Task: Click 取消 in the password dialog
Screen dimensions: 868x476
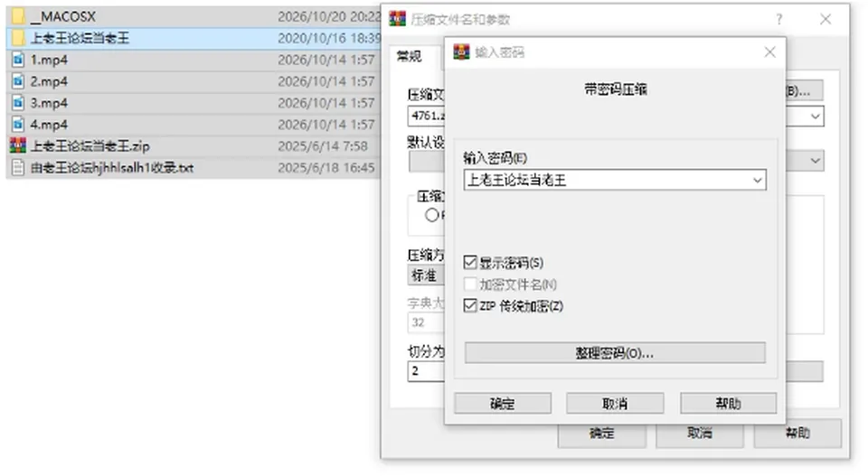Action: [615, 404]
